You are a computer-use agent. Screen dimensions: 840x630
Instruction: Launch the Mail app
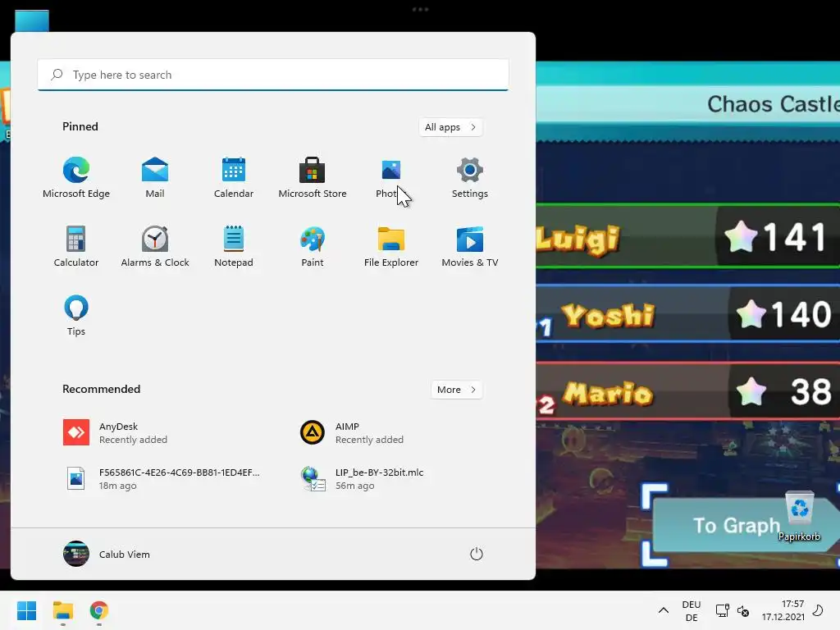tap(155, 178)
